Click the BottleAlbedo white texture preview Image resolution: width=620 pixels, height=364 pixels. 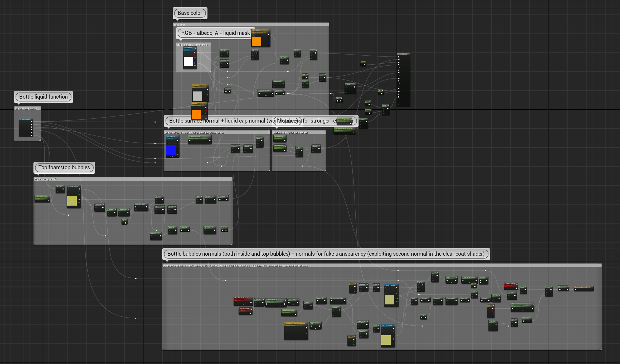point(188,61)
